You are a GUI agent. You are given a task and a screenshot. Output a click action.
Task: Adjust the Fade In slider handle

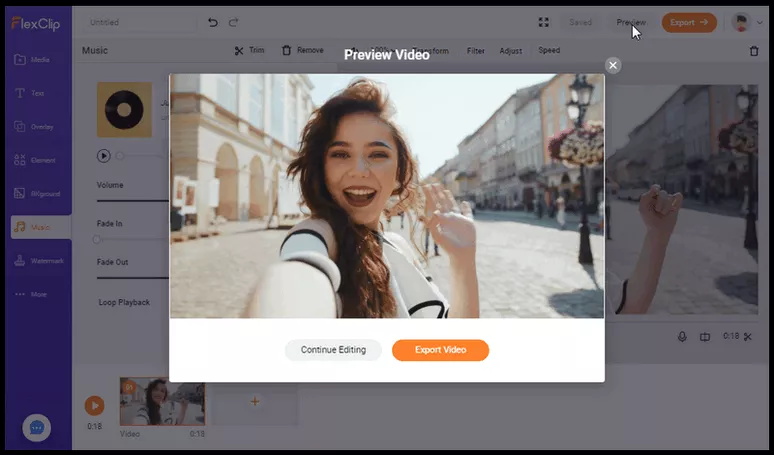[x=97, y=239]
